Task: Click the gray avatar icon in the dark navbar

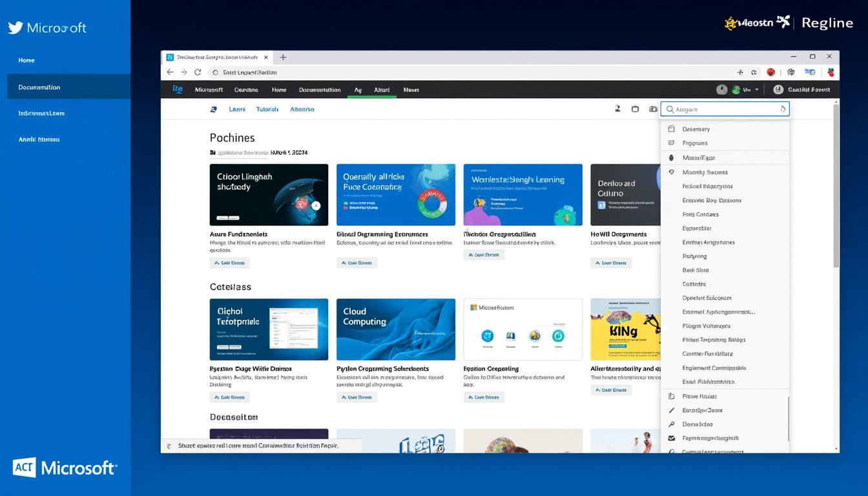Action: coord(722,90)
